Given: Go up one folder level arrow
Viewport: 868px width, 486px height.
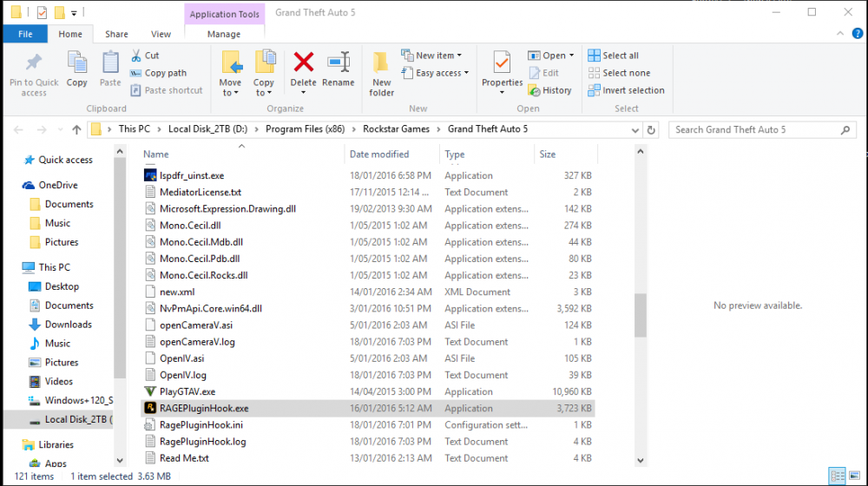Looking at the screenshot, I should [x=76, y=129].
